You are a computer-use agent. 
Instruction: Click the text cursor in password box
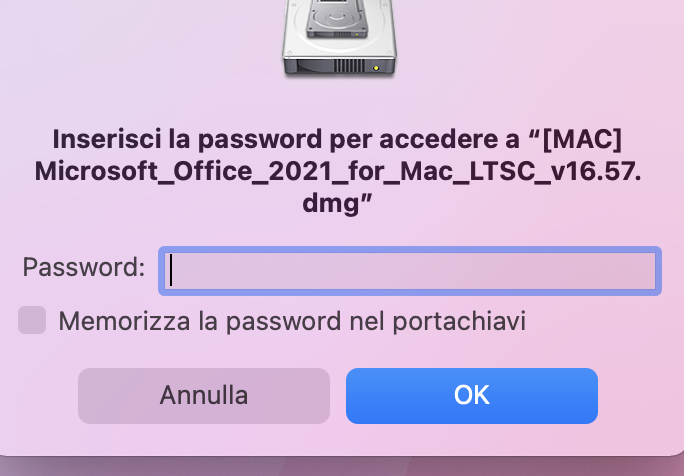coord(171,270)
